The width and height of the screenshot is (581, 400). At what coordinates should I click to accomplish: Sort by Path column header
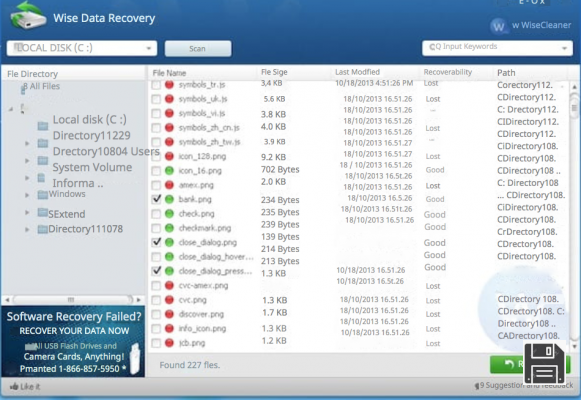(506, 73)
